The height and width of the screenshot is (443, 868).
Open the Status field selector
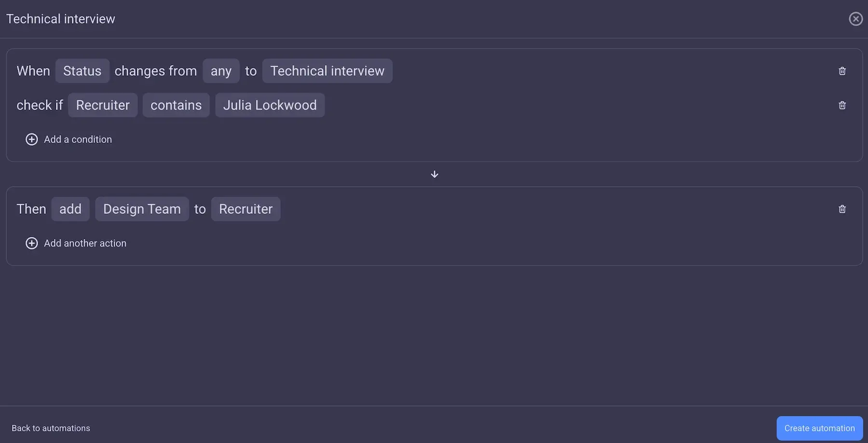[82, 70]
